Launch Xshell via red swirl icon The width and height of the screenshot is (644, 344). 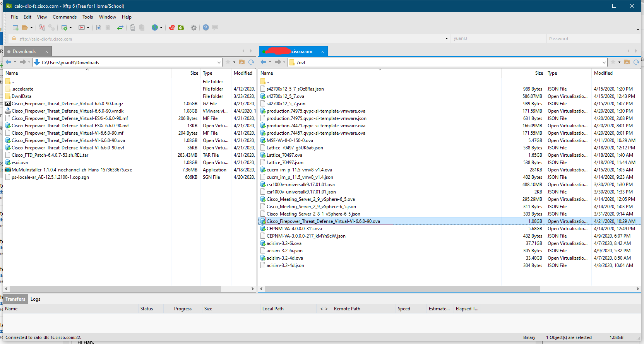point(172,27)
